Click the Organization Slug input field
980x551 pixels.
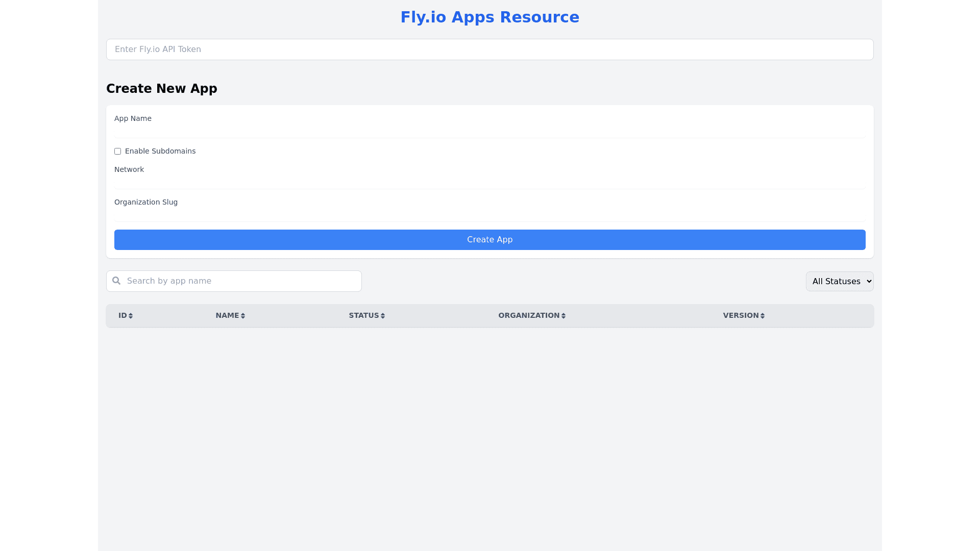coord(490,215)
